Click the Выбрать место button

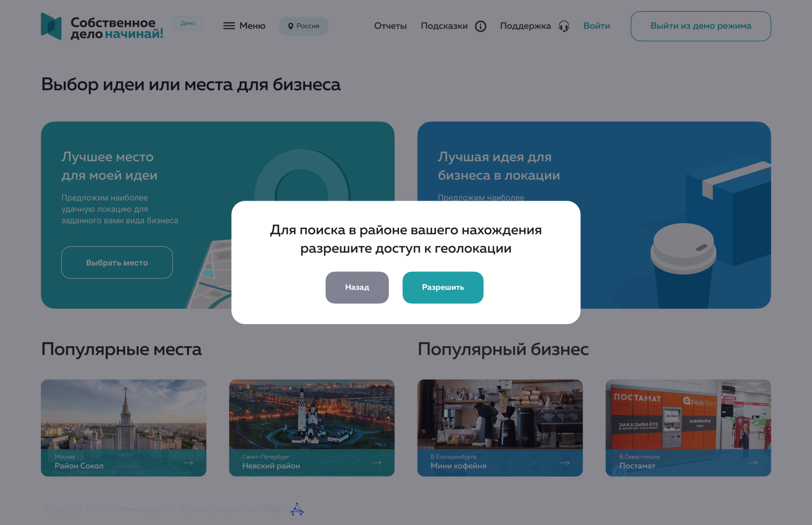point(117,262)
